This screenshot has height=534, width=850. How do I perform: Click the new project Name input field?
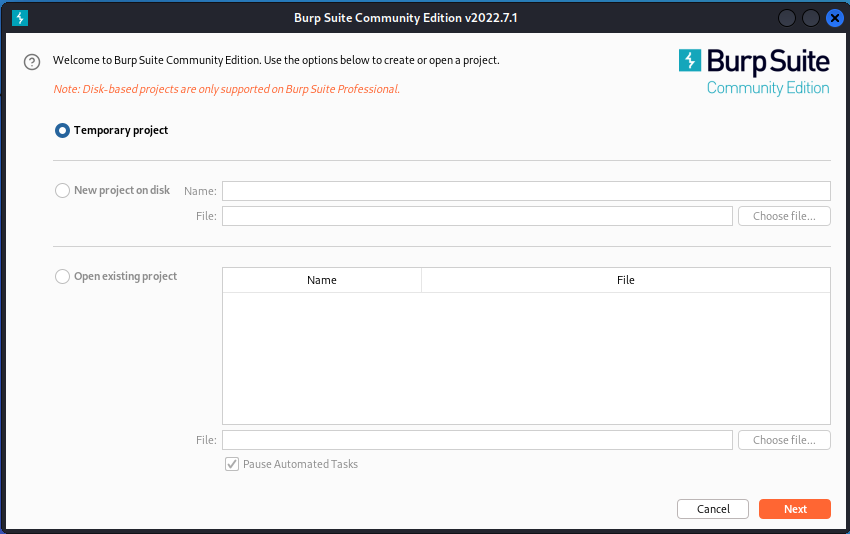(526, 191)
